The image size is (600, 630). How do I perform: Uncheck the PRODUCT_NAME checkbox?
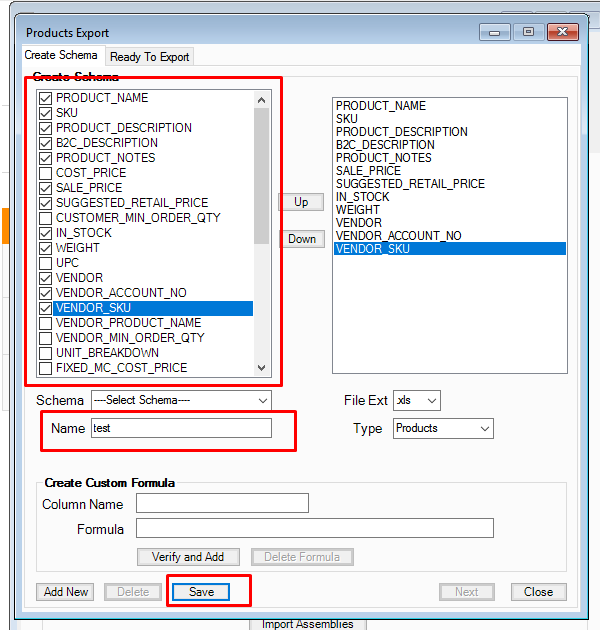click(45, 98)
